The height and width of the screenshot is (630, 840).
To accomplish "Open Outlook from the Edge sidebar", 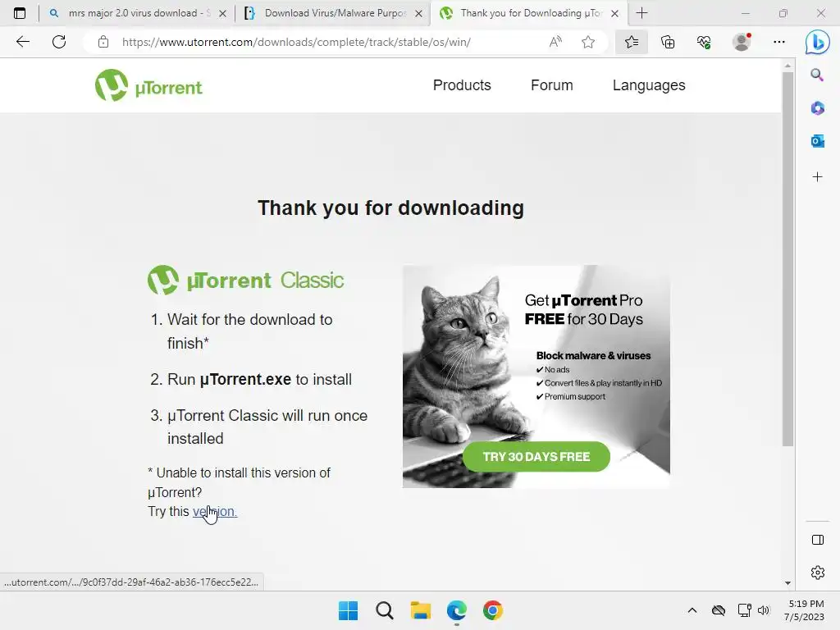I will 817,141.
